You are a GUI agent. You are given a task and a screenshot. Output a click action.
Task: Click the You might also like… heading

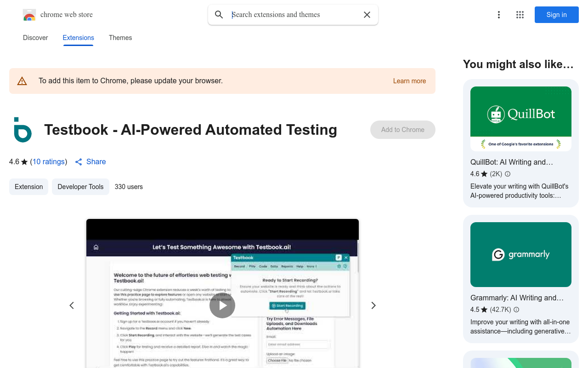pyautogui.click(x=518, y=64)
